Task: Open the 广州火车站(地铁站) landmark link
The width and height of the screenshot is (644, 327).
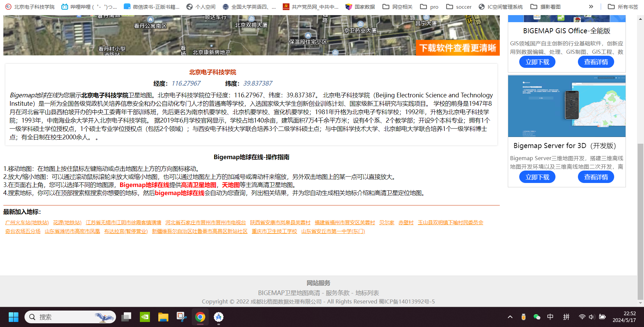Action: 27,223
